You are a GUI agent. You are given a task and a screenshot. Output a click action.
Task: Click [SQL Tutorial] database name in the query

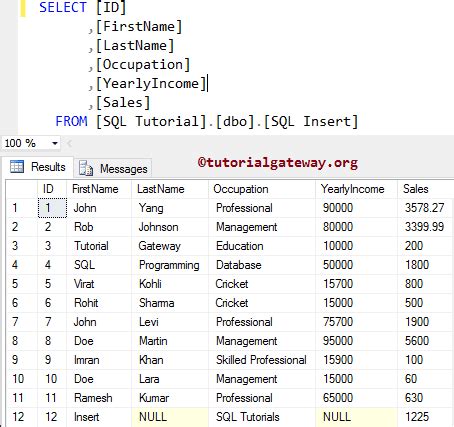151,121
